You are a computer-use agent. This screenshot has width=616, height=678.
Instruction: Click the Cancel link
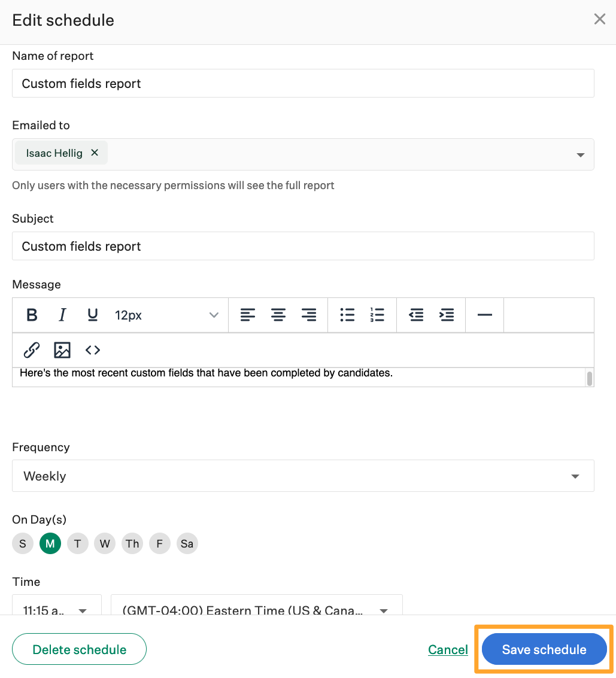point(448,649)
